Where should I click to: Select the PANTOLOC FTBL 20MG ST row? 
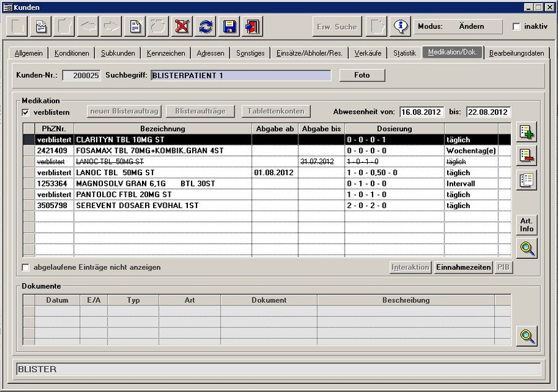tap(162, 194)
